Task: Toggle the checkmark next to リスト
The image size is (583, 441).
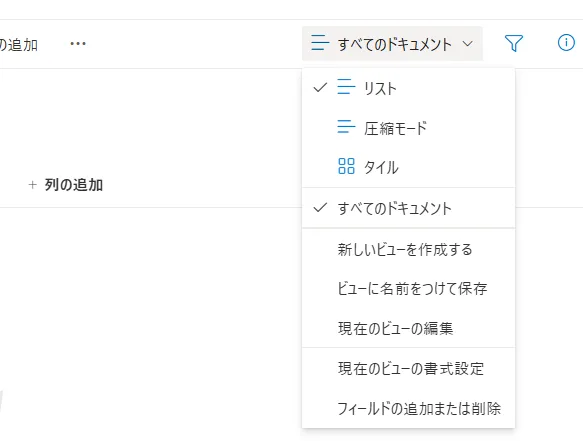Action: pos(320,88)
